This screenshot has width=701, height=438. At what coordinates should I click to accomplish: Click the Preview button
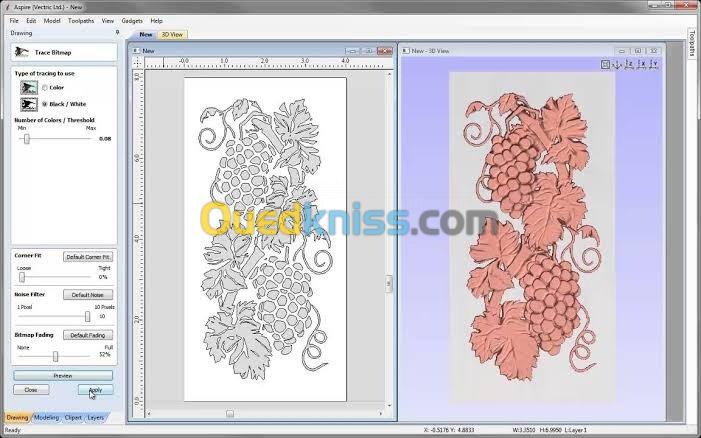pyautogui.click(x=63, y=376)
